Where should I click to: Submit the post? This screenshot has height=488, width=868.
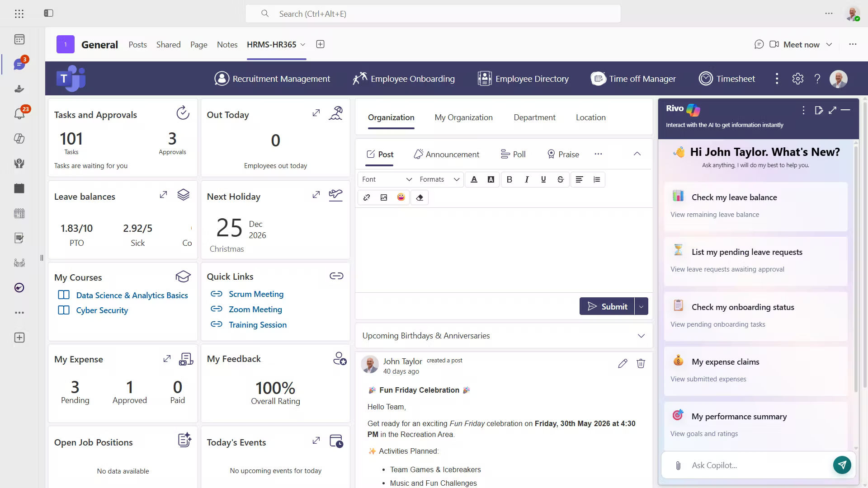[x=607, y=306]
